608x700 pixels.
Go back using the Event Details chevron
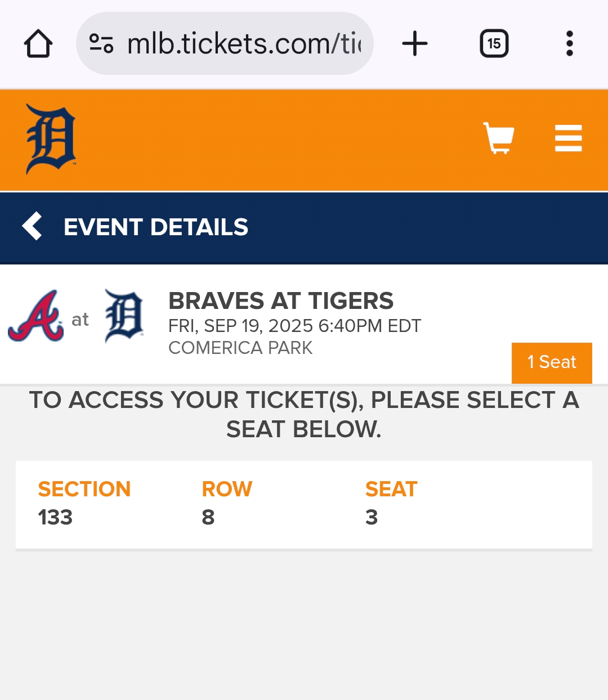pyautogui.click(x=32, y=226)
